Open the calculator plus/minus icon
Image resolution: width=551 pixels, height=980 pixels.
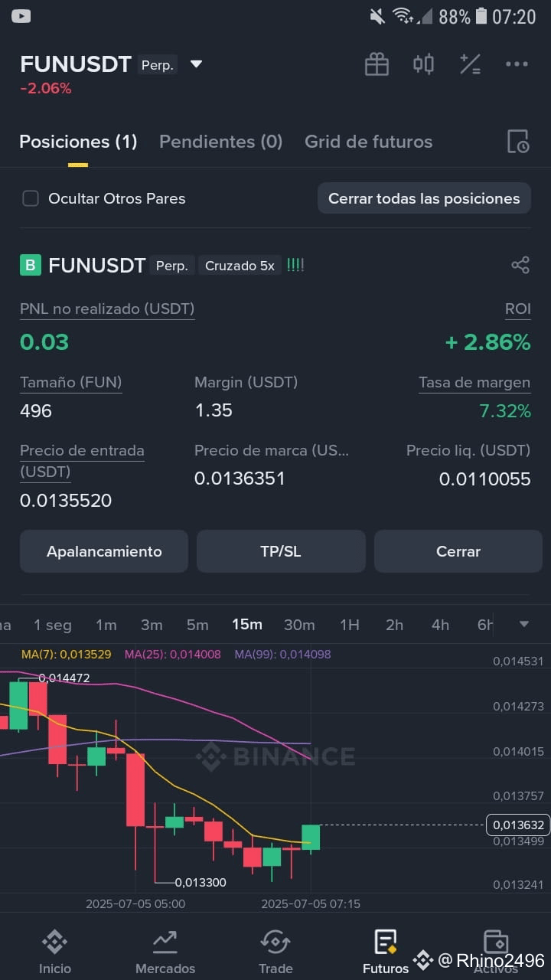470,64
